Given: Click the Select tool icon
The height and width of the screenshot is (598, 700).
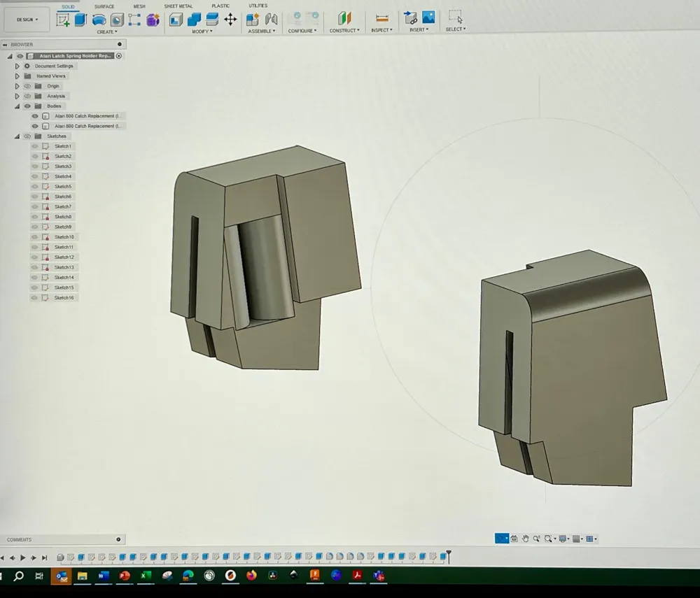Looking at the screenshot, I should point(456,17).
